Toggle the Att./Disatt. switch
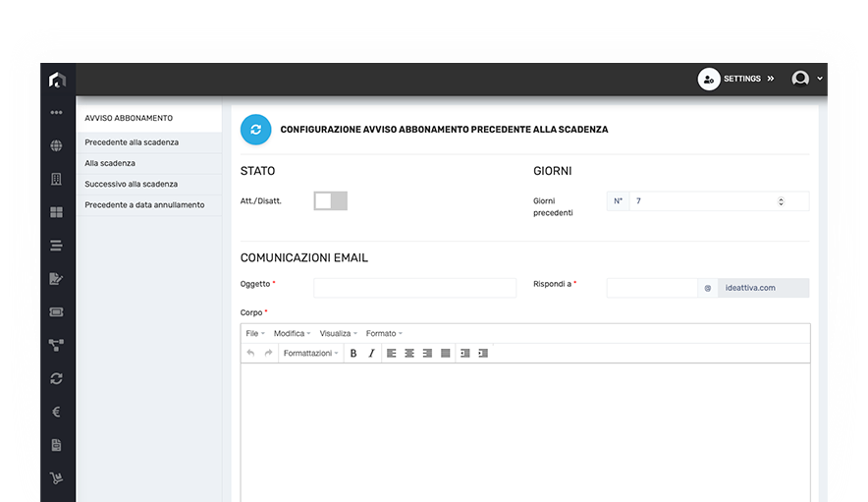The image size is (868, 502). point(330,201)
